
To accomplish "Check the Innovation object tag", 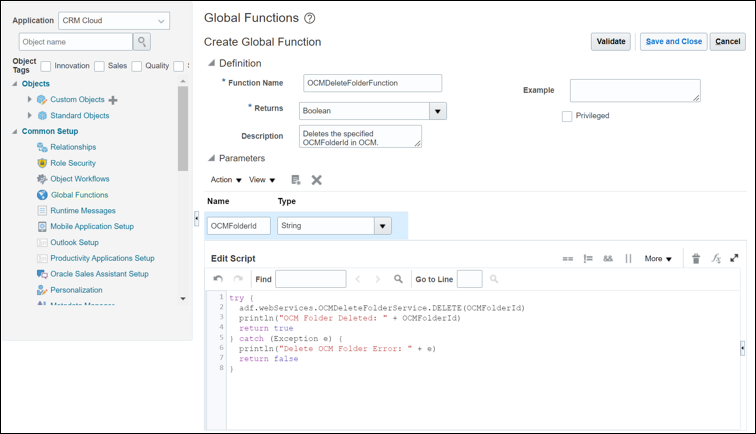I will 46,66.
